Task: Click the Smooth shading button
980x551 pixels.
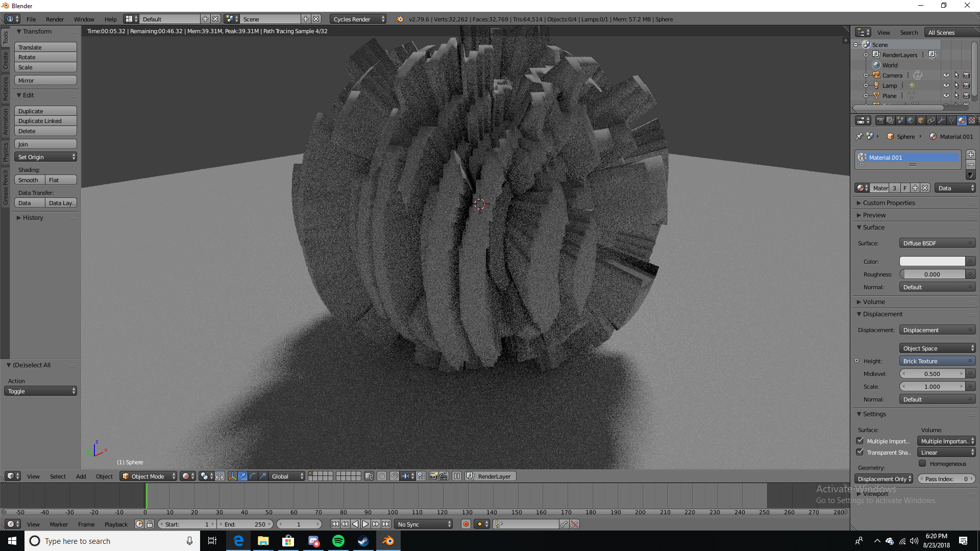Action: [30, 180]
